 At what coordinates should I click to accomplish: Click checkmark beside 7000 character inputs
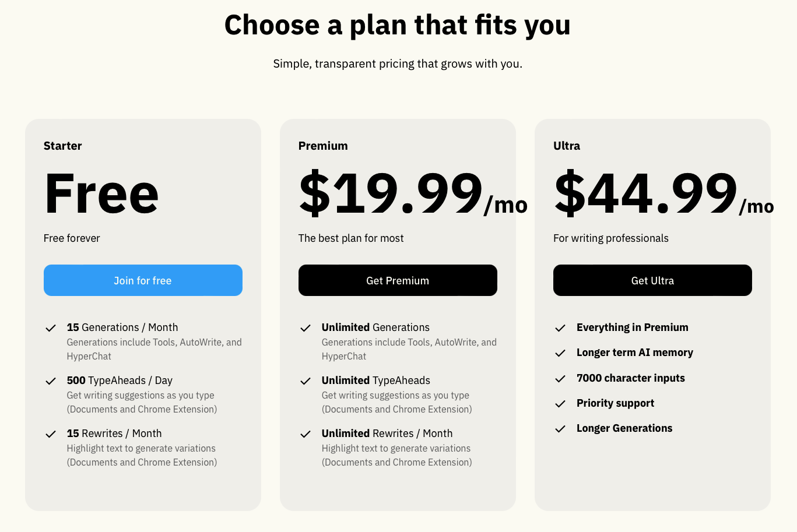pos(560,379)
